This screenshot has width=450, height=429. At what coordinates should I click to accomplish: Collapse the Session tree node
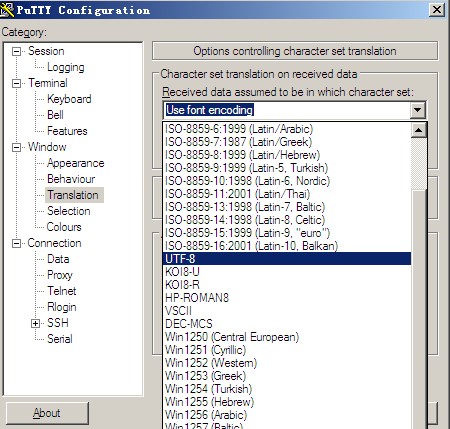click(16, 51)
